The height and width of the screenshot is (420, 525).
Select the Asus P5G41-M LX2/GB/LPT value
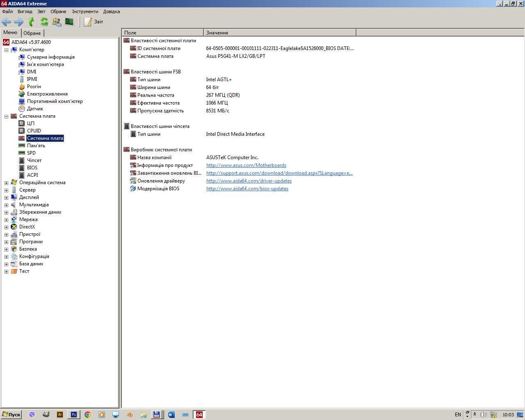point(235,56)
